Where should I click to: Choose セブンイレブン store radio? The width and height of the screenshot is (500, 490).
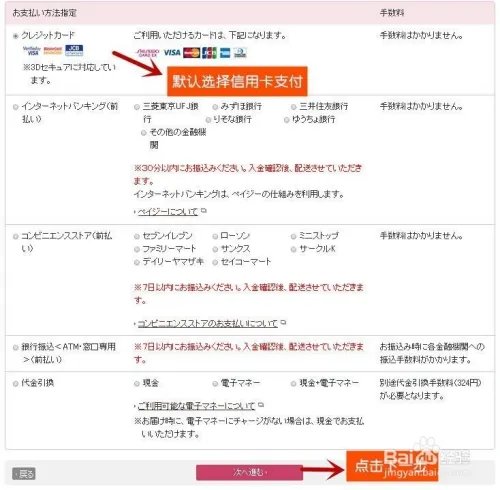(137, 236)
